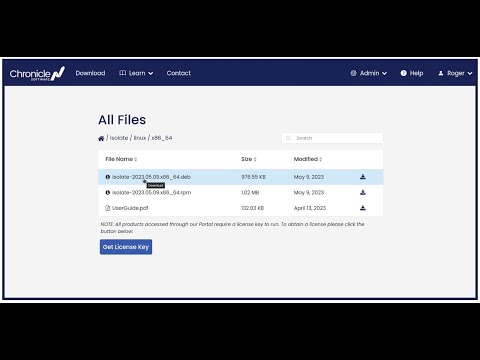The image size is (480, 360).
Task: Click the All Files heading
Action: coord(122,120)
